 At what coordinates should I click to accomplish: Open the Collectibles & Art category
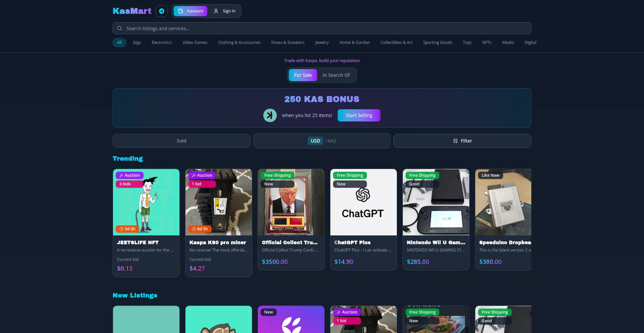point(396,43)
